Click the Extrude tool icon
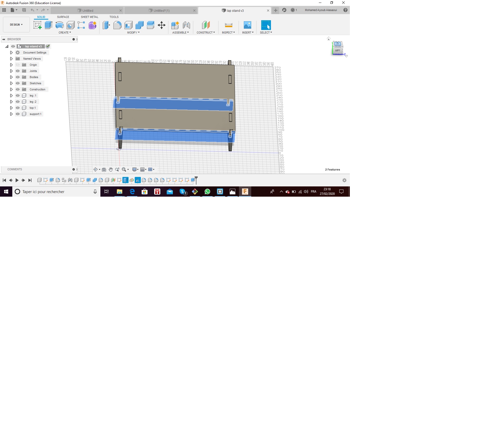504x423 pixels. tap(48, 25)
